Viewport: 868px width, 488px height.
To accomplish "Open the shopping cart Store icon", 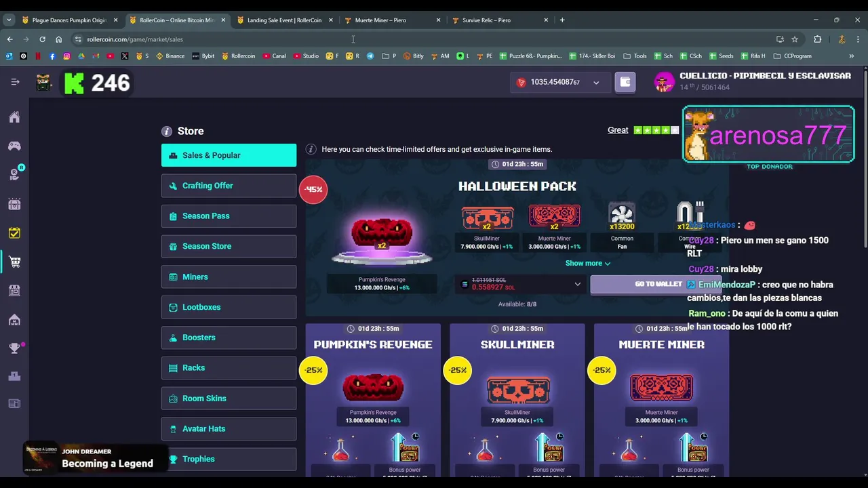I will point(14,262).
